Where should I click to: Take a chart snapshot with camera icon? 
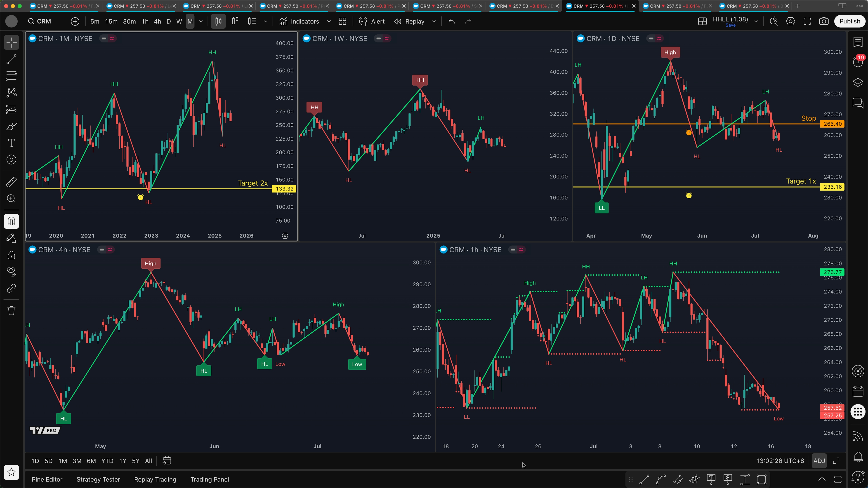[x=824, y=21]
